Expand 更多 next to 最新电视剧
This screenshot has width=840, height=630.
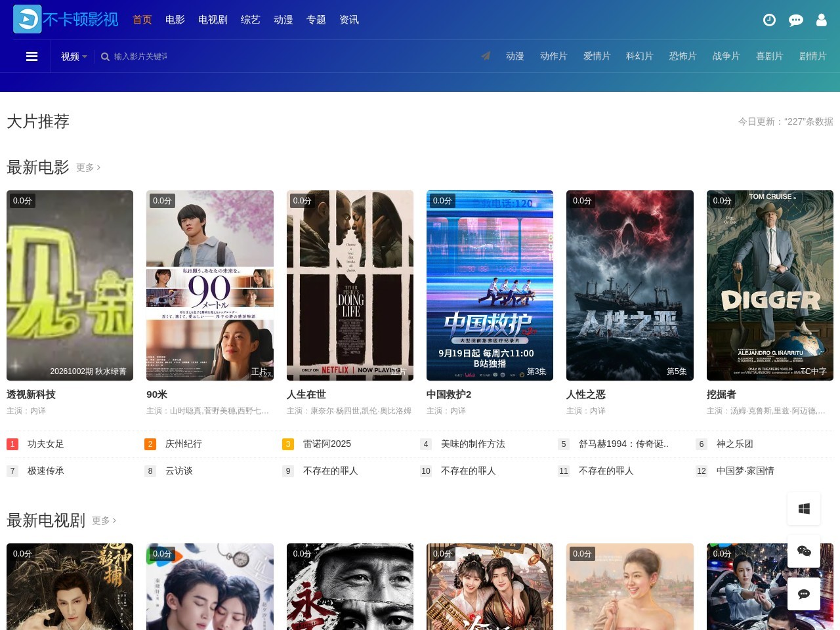pos(104,521)
